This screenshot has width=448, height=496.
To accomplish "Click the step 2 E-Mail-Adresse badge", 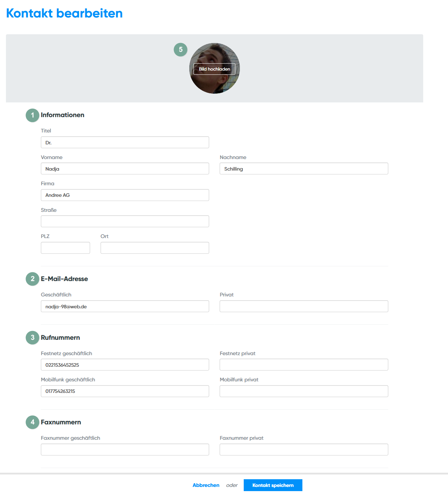I will (x=32, y=279).
